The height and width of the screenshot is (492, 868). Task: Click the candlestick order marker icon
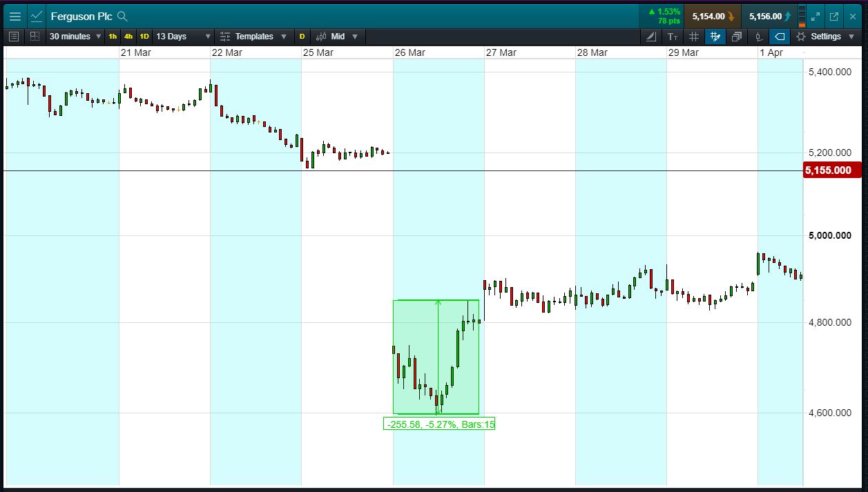point(758,37)
